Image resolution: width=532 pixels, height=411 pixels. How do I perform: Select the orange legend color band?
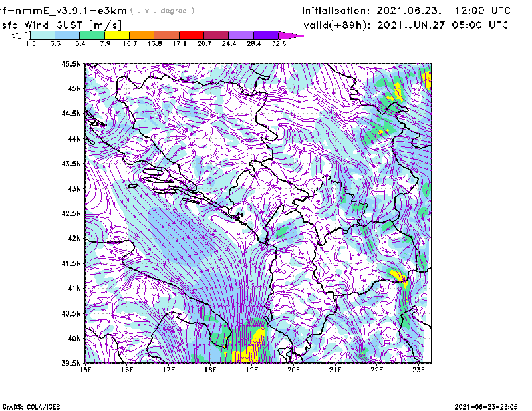point(142,35)
